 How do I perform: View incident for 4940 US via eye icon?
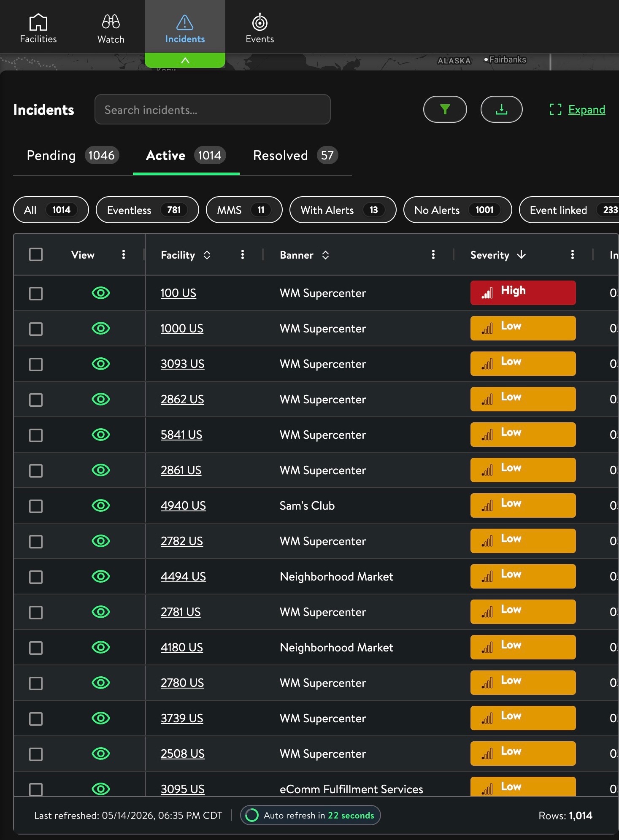(101, 505)
